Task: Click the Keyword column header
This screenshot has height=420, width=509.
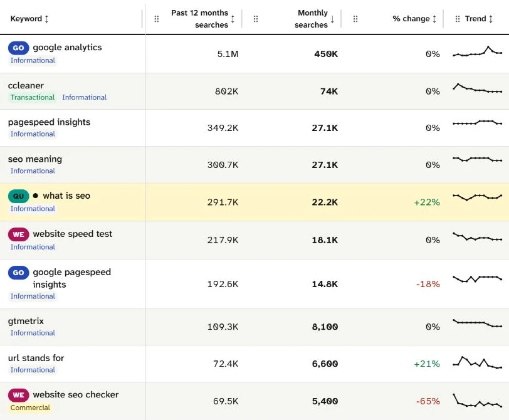Action: click(x=26, y=19)
